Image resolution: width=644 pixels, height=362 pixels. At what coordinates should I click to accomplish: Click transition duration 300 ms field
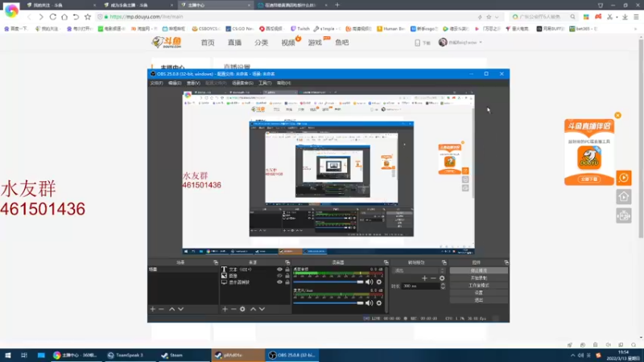click(420, 286)
